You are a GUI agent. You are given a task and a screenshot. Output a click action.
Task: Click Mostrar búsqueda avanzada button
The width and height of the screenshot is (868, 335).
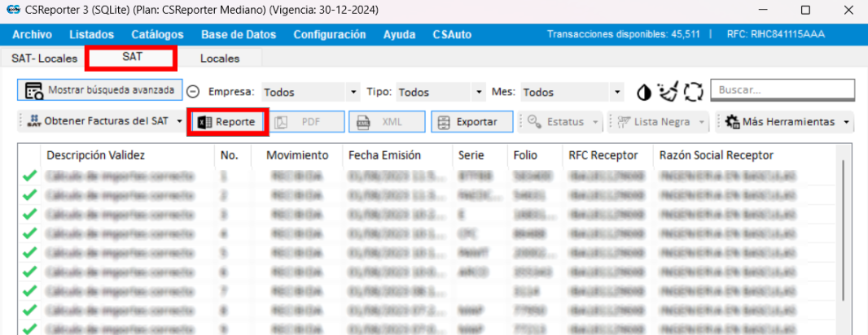coord(100,90)
